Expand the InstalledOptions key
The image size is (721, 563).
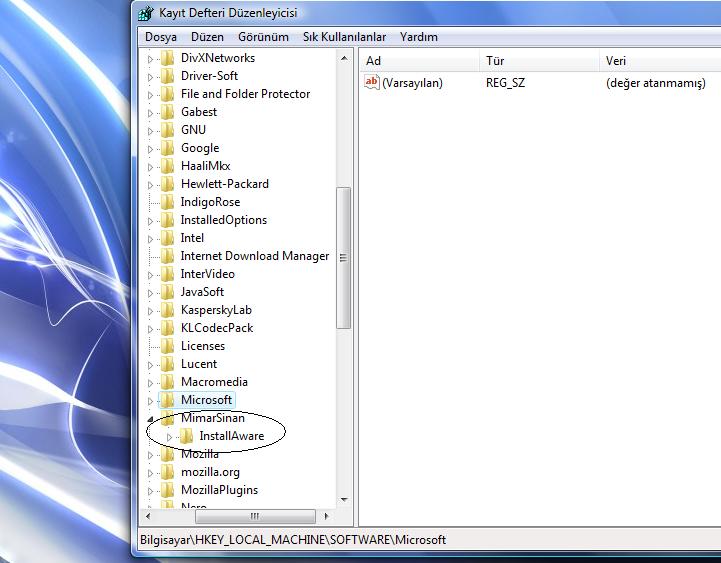(x=150, y=221)
